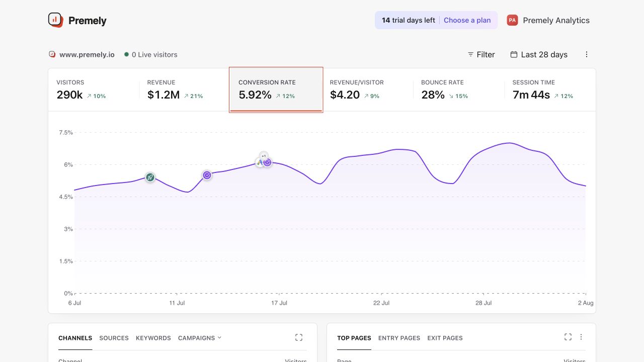Switch to the Entry Pages tab
The width and height of the screenshot is (644, 362).
[399, 338]
